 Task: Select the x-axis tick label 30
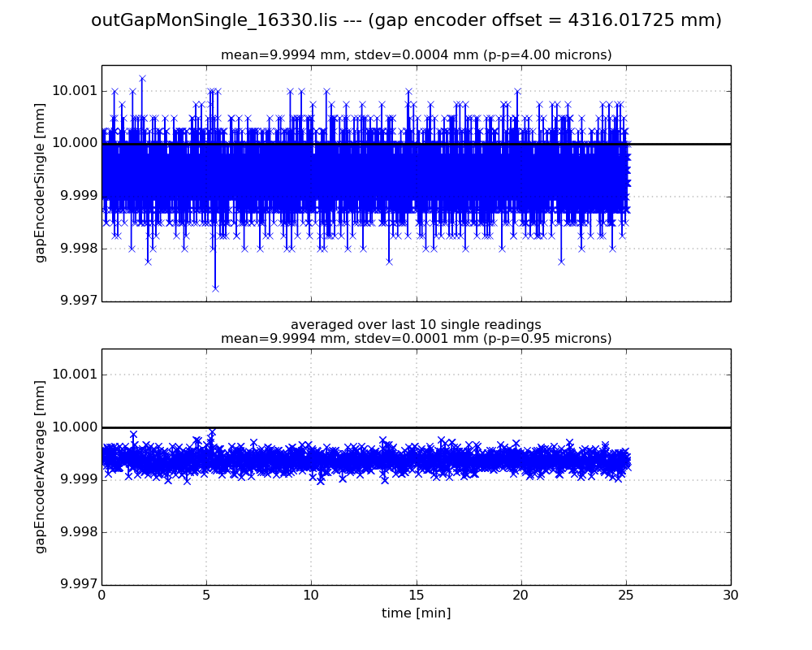coord(730,595)
